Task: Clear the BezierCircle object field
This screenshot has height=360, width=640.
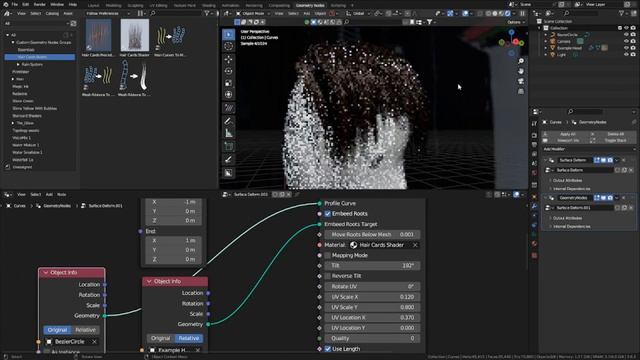Action: click(x=94, y=342)
